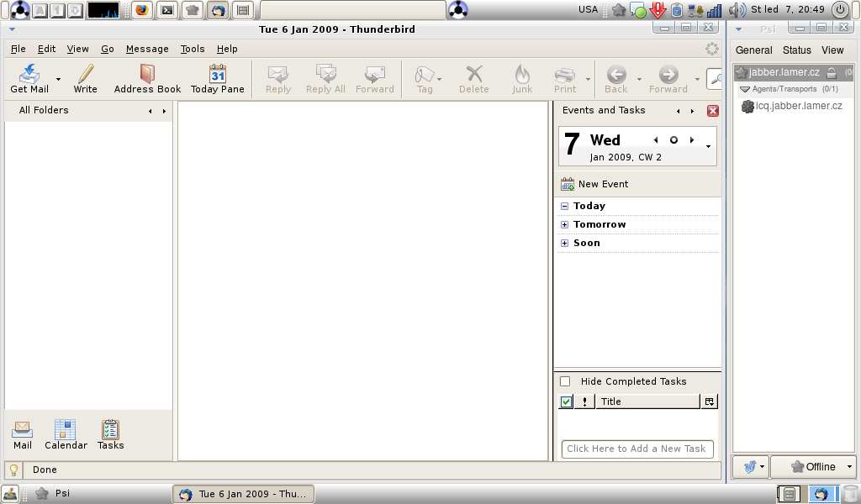
Task: Open the Psi main menu button beside Offline
Action: click(751, 467)
